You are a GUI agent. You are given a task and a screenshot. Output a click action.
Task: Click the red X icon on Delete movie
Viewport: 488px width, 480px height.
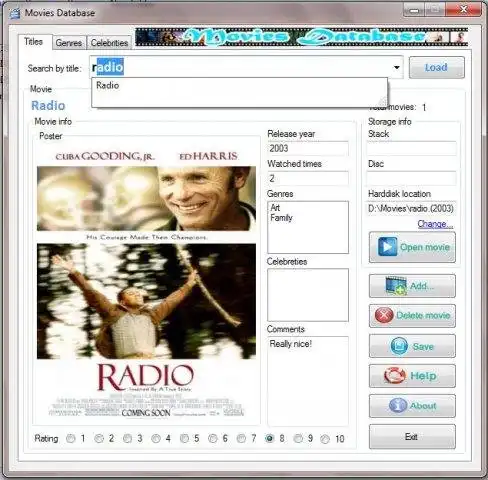(x=384, y=315)
